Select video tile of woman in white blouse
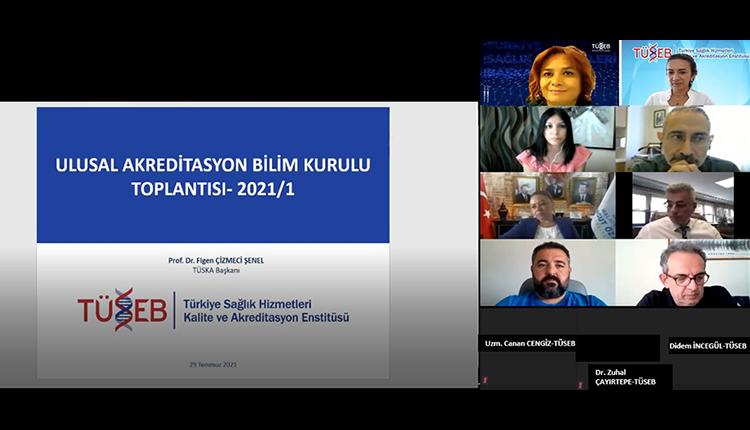The height and width of the screenshot is (430, 750). click(685, 73)
